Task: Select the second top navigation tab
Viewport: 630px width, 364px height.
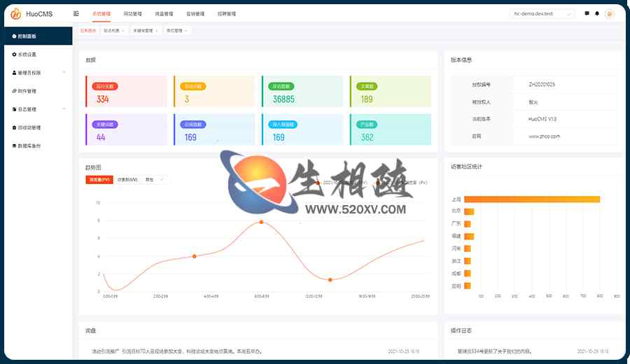Action: tap(132, 14)
